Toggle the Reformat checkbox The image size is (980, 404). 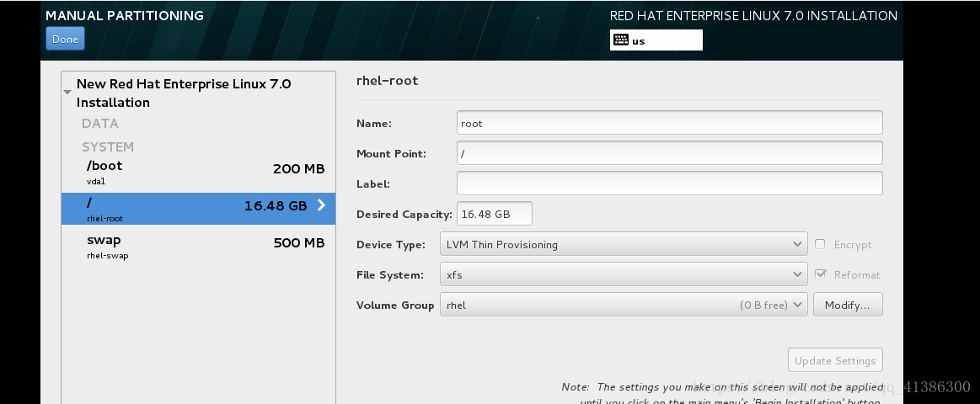820,274
